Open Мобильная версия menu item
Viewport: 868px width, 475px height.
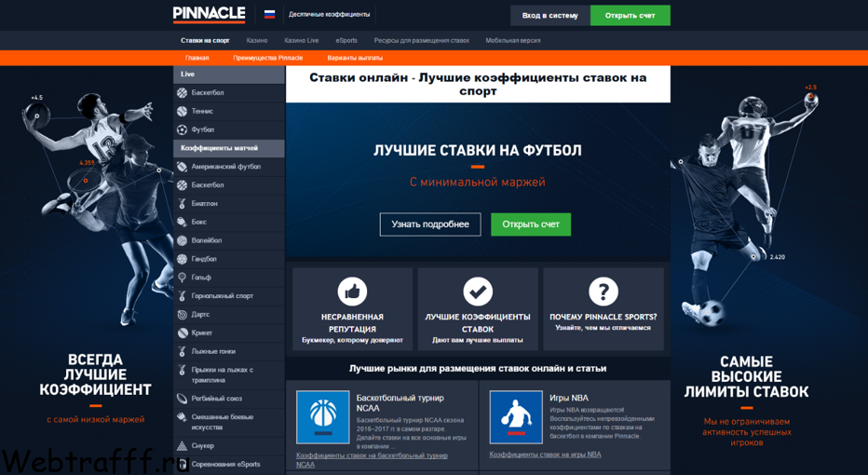coord(513,40)
